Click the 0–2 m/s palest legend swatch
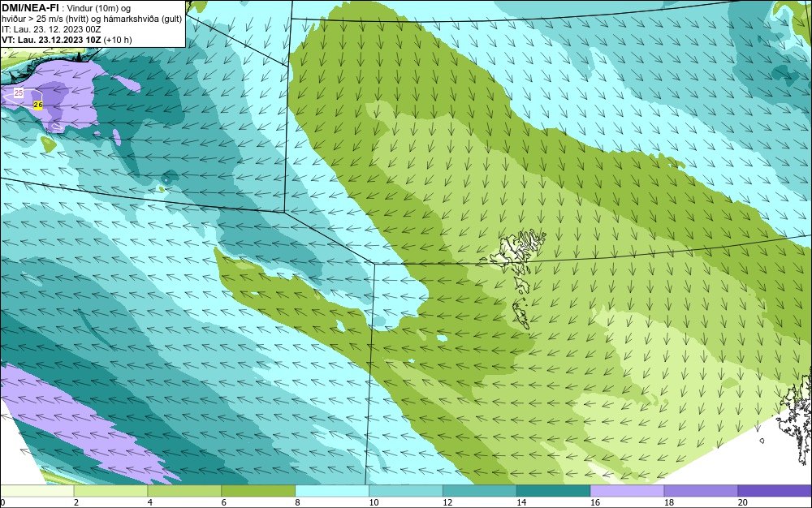 click(x=37, y=490)
